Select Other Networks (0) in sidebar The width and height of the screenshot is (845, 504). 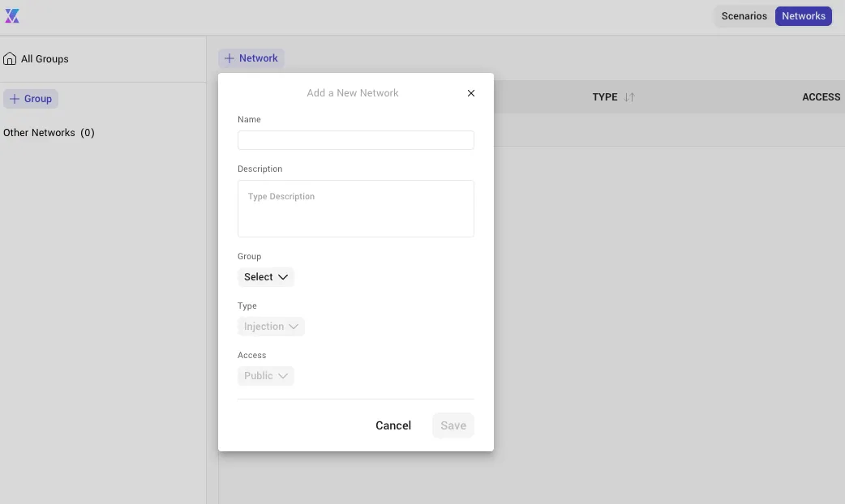click(49, 132)
